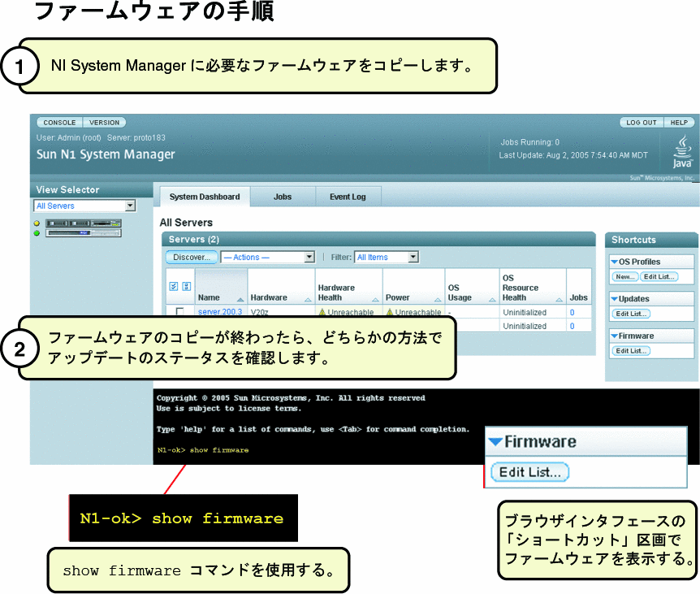Click Power Unreachable warning icon

[x=390, y=312]
